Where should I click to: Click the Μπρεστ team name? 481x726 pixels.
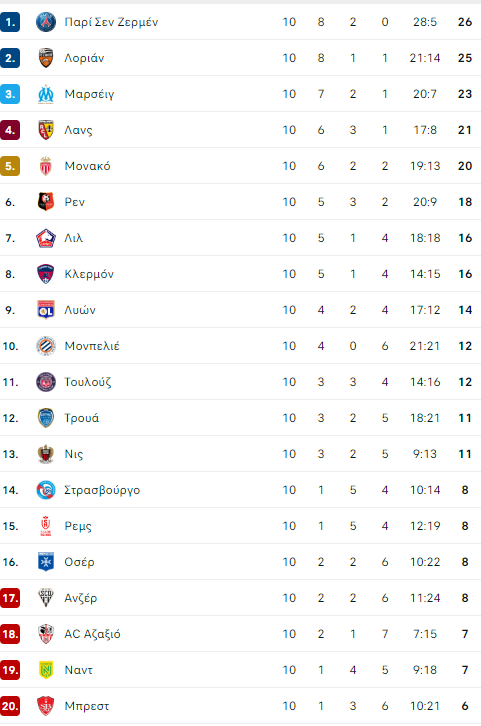click(x=87, y=706)
